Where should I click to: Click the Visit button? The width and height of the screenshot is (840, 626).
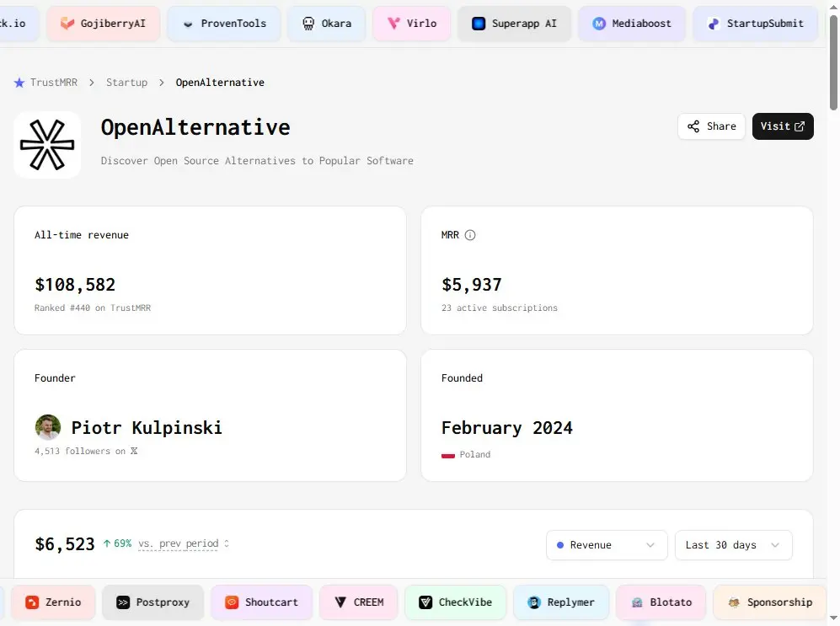click(783, 126)
